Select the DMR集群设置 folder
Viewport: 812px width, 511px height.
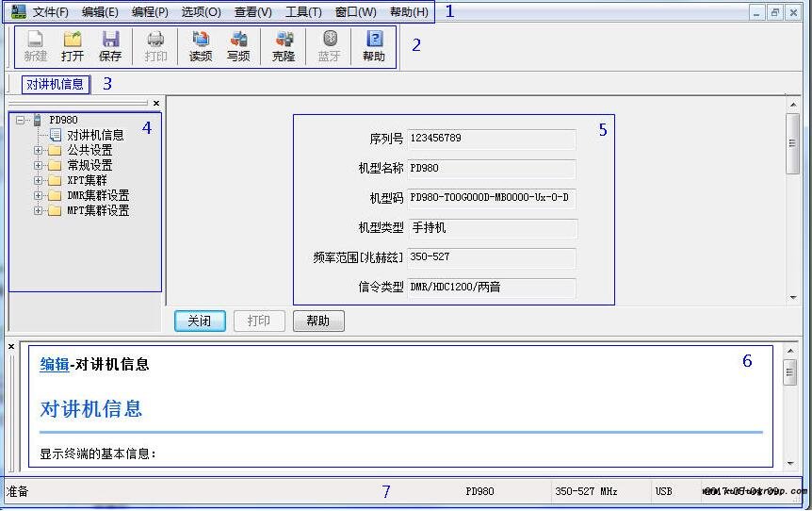tap(98, 195)
